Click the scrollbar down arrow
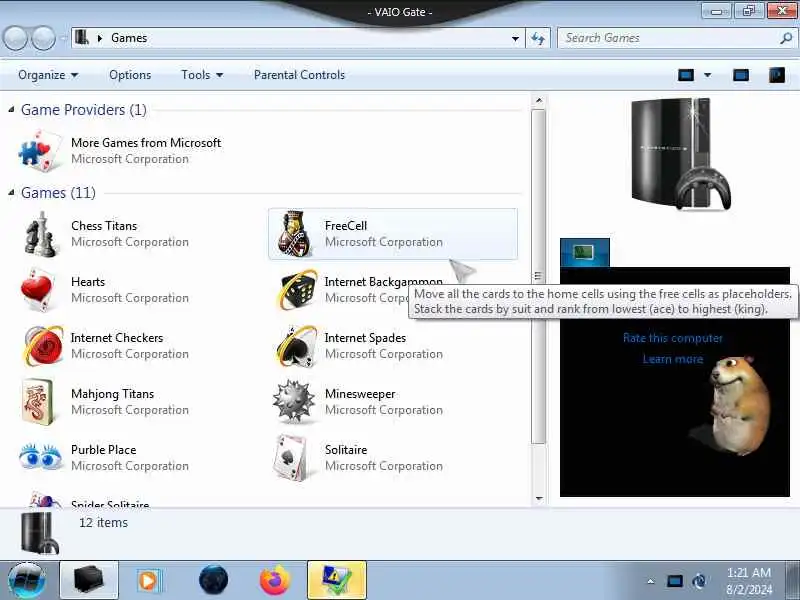The image size is (800, 600). point(539,498)
